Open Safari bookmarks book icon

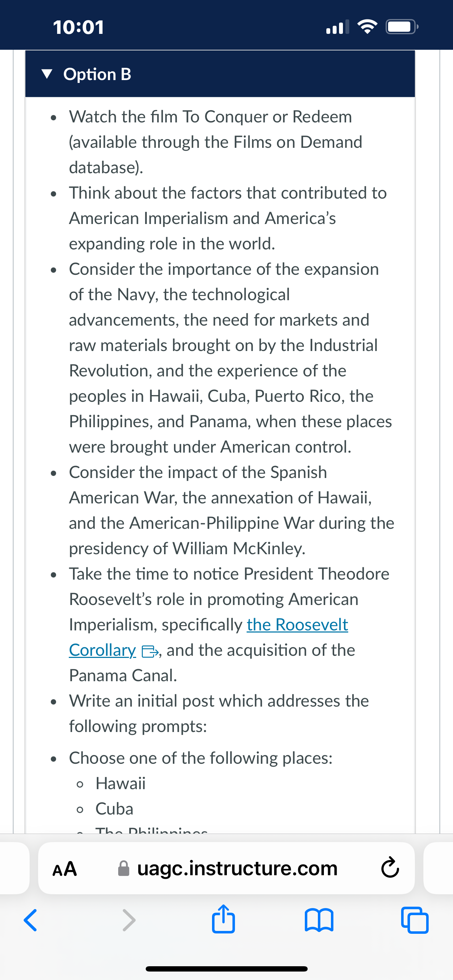[319, 920]
